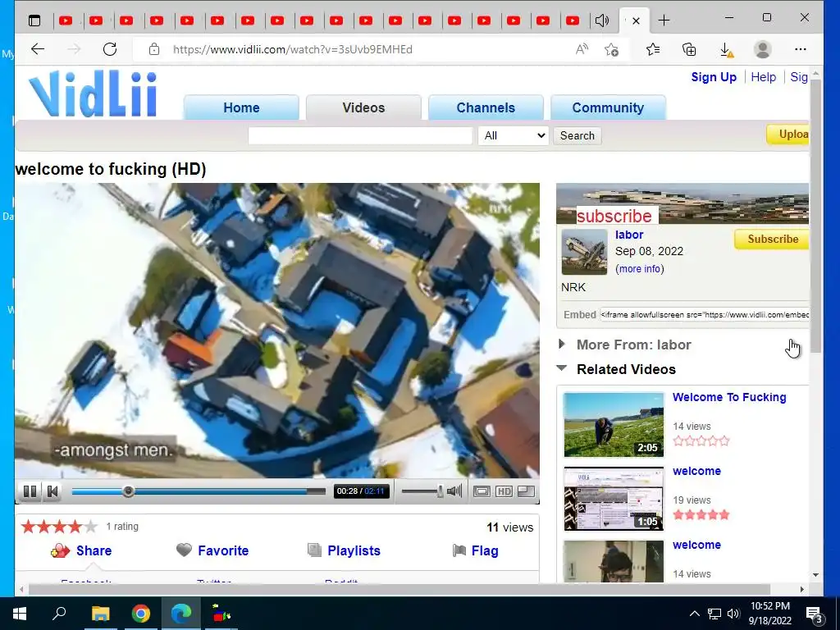Viewport: 840px width, 630px height.
Task: Click the Sign Up link
Action: coord(714,77)
